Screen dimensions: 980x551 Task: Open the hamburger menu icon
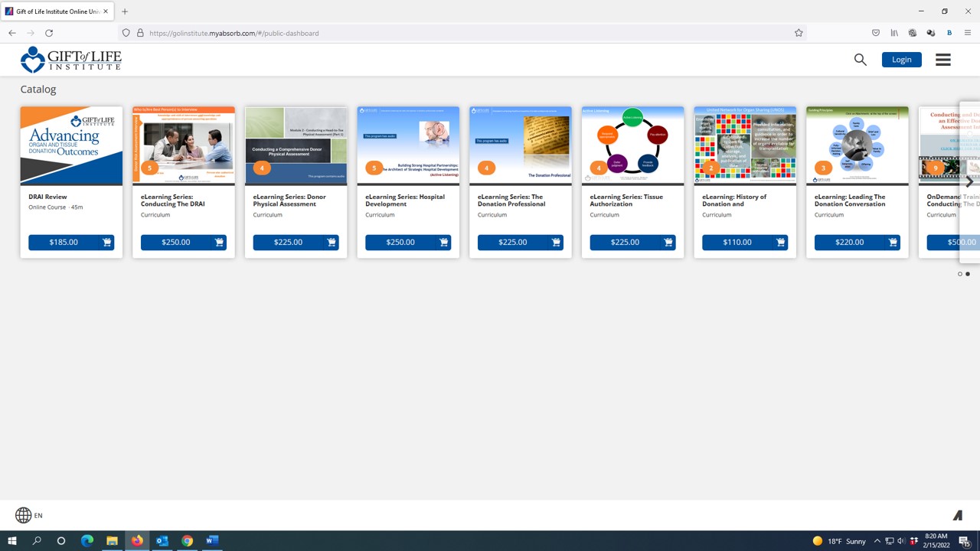[943, 60]
